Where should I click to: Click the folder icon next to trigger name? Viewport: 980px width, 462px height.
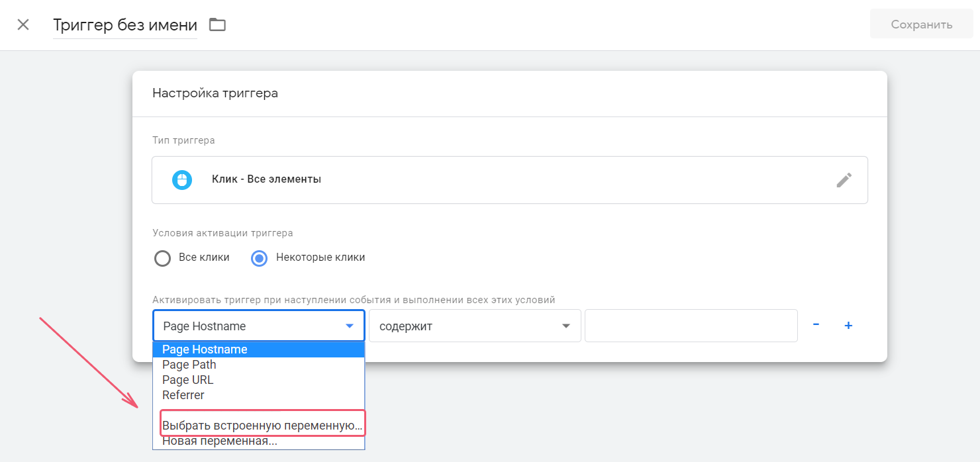click(x=217, y=25)
